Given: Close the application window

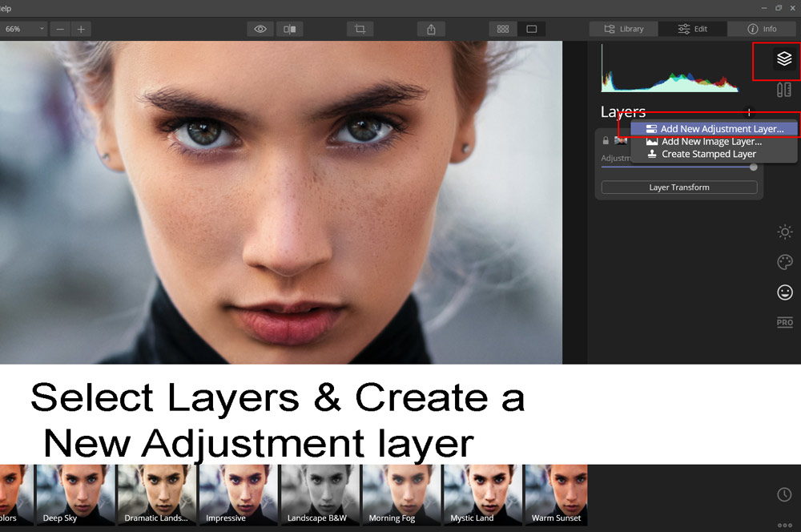Looking at the screenshot, I should tap(793, 8).
